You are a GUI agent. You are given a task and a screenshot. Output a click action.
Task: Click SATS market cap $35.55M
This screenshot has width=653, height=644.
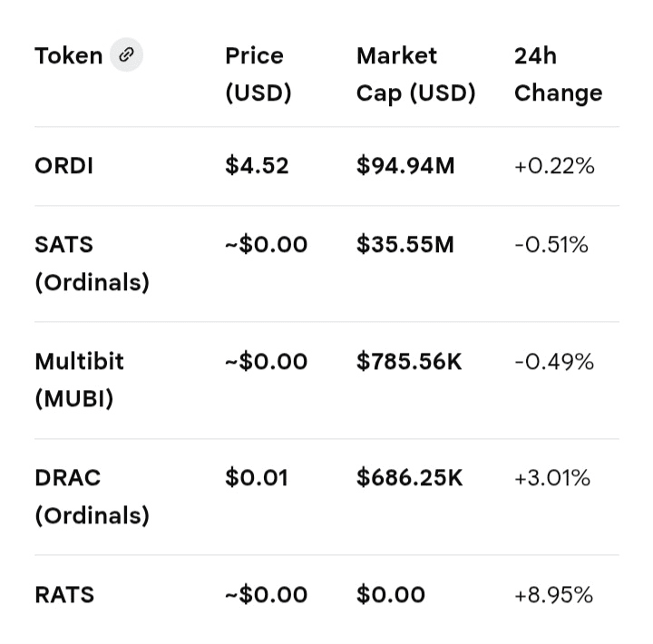pos(404,245)
